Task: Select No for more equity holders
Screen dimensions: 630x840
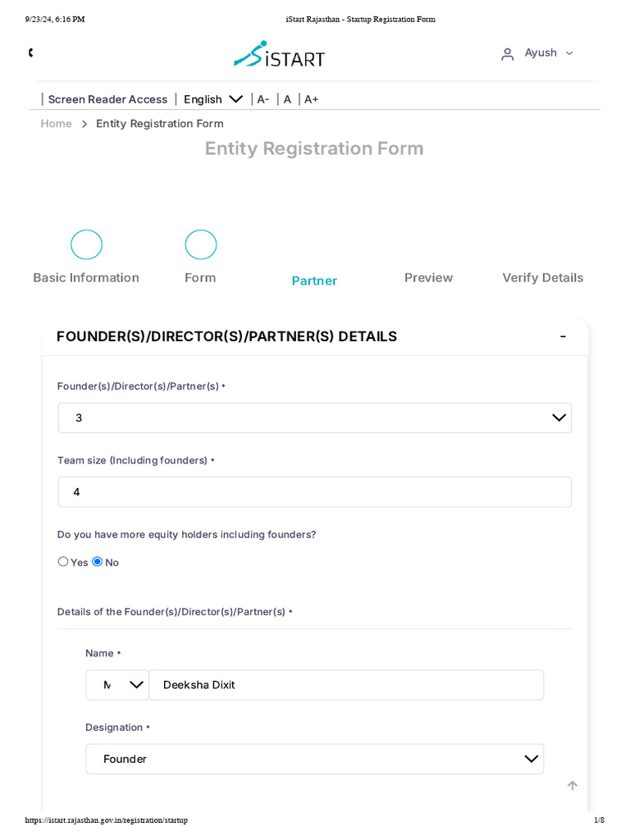Action: [98, 561]
